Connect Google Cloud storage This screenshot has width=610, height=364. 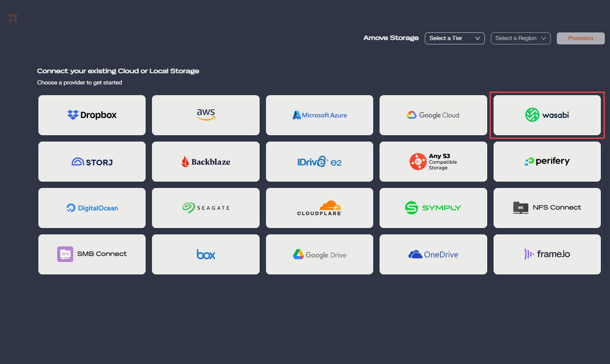coord(433,115)
